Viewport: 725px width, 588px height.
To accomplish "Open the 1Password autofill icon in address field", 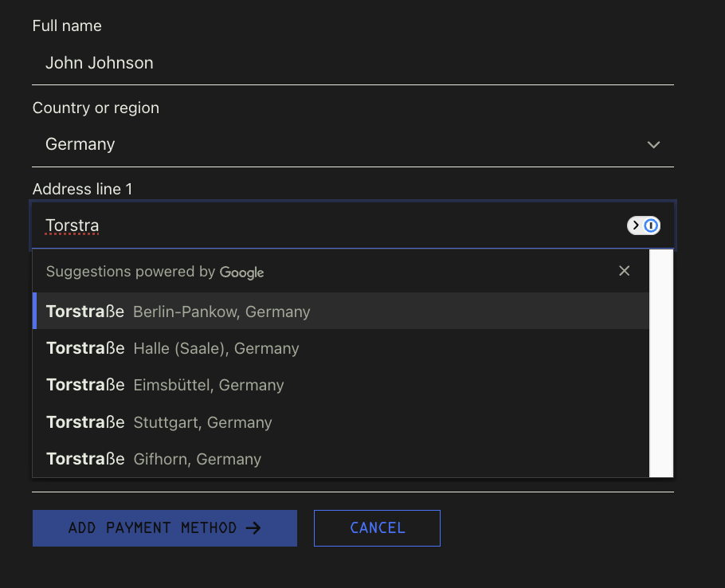I will (x=644, y=225).
